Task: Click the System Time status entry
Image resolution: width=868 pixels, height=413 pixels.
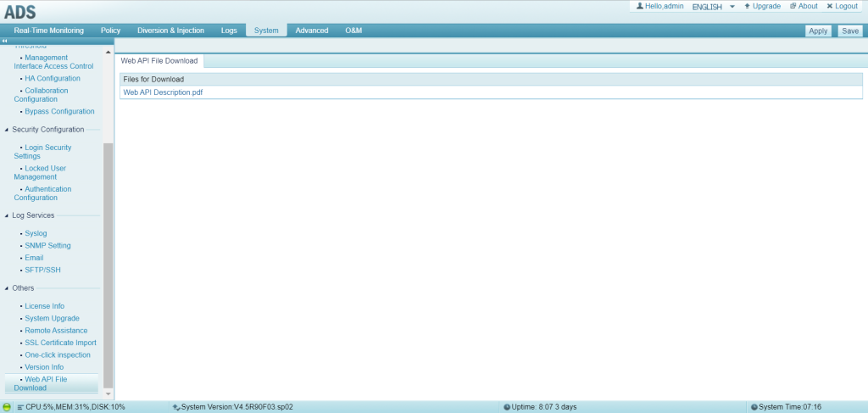Action: point(786,407)
